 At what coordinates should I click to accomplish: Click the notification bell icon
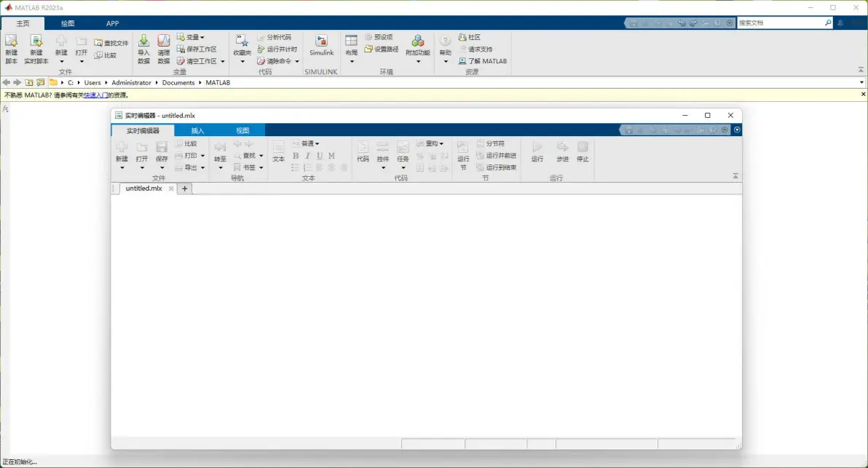(x=840, y=23)
